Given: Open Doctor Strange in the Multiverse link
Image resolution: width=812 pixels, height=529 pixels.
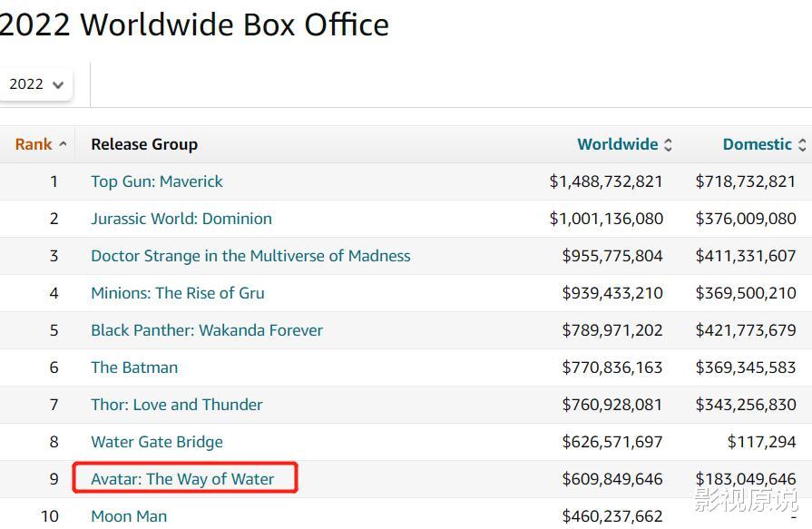Looking at the screenshot, I should coord(250,256).
